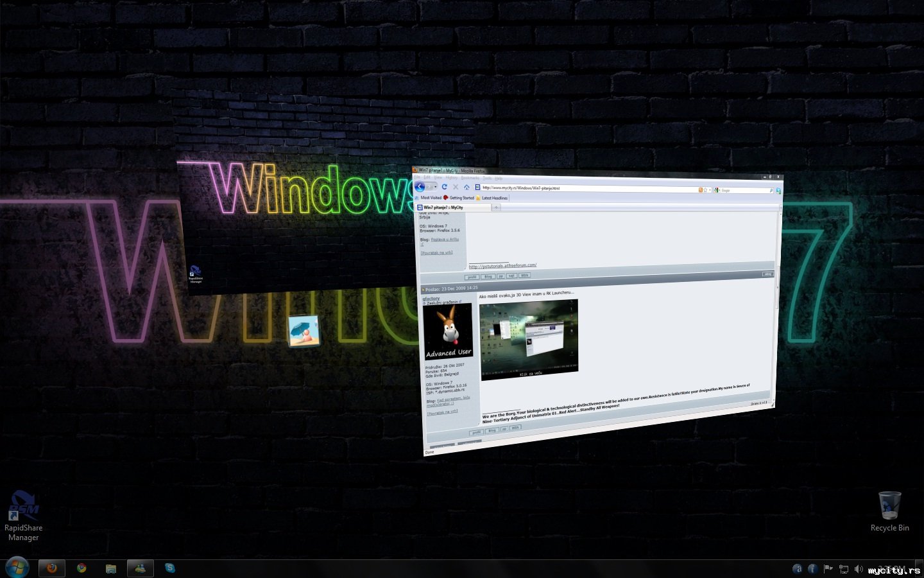Open the Recycle Bin on the desktop
Screen dimensions: 924x578
pos(889,512)
